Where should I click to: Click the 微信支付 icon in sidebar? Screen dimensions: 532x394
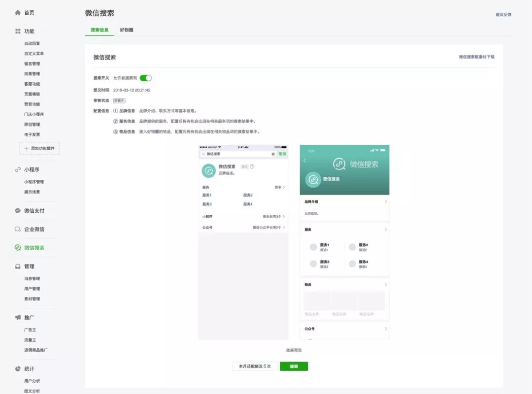point(18,210)
